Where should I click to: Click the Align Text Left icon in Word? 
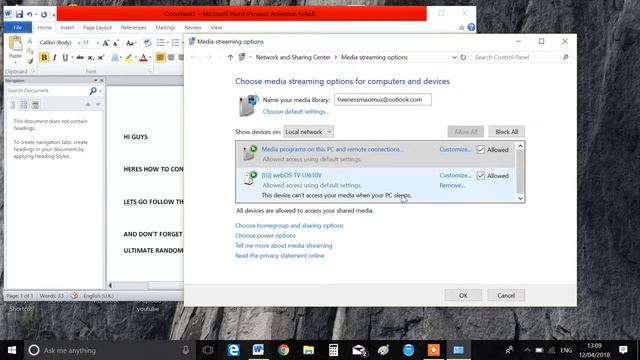pyautogui.click(x=160, y=58)
